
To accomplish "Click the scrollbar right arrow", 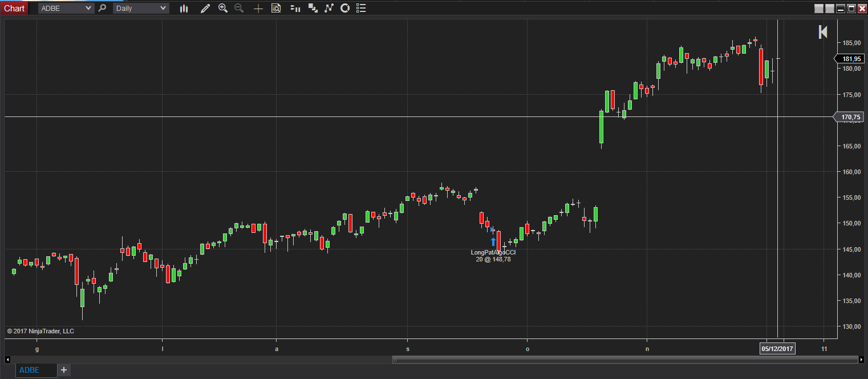I will point(861,360).
